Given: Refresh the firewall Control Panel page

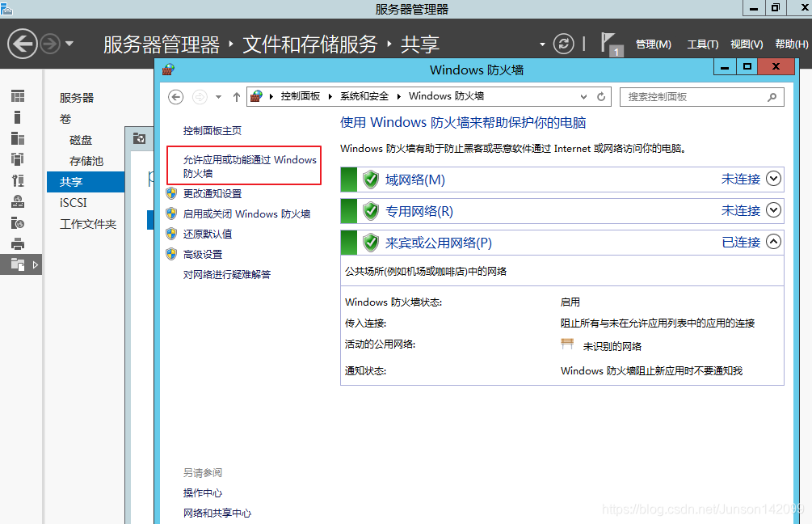Looking at the screenshot, I should click(x=601, y=97).
